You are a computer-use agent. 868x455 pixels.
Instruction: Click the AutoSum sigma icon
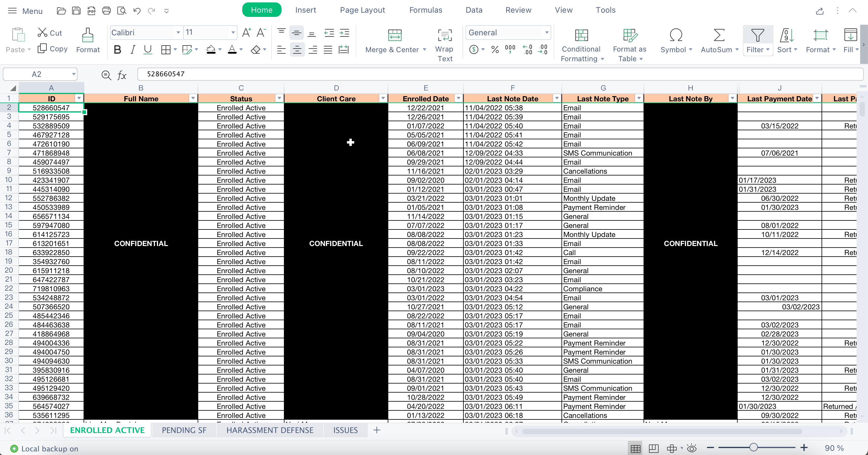click(x=719, y=35)
